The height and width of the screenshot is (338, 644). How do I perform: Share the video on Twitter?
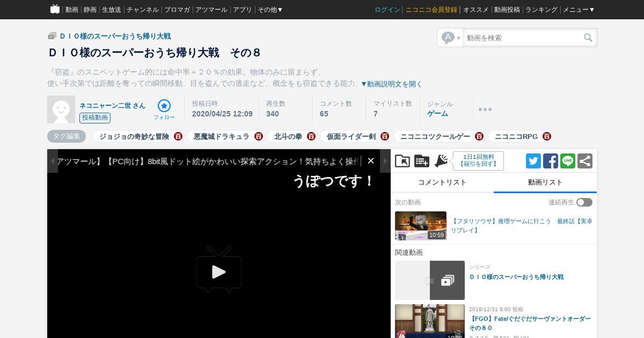(533, 161)
